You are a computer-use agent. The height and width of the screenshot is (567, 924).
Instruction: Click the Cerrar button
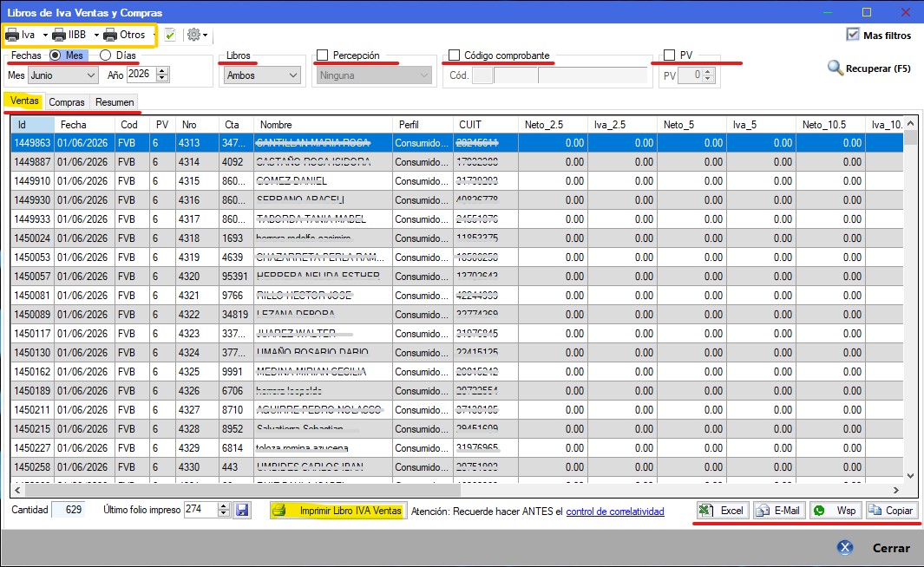click(x=891, y=548)
